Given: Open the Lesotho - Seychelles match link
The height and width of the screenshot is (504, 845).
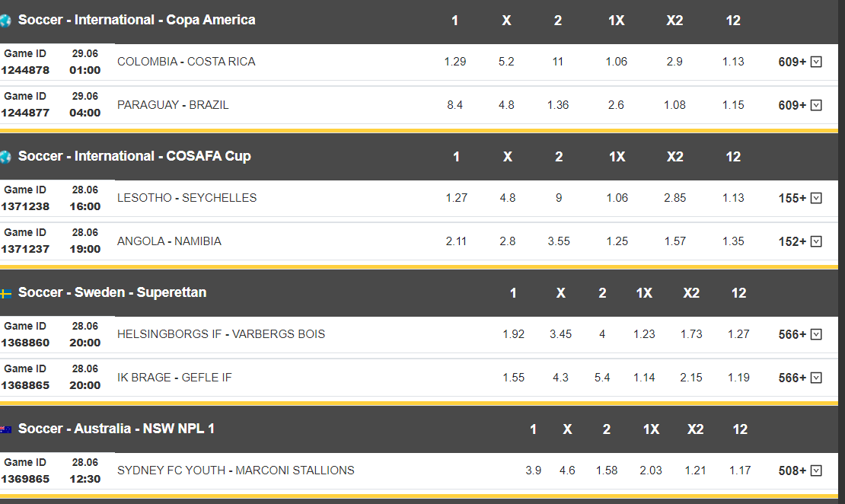Looking at the screenshot, I should point(187,198).
